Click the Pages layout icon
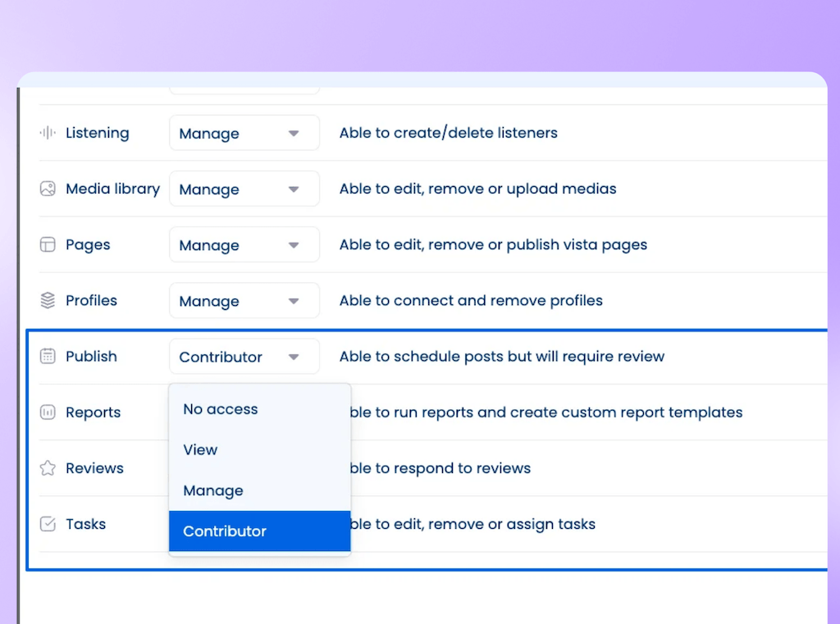The width and height of the screenshot is (840, 624). 48,245
